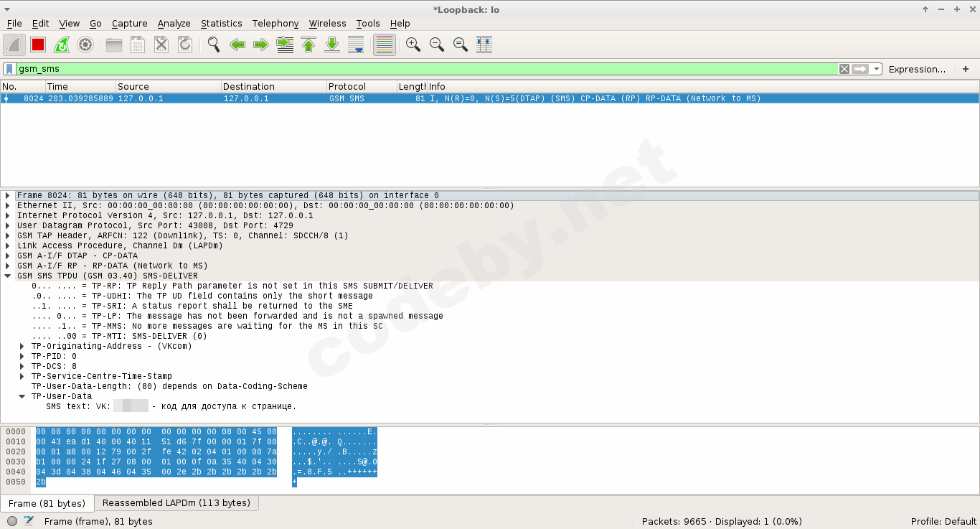
Task: Jump to the last packet
Action: [x=332, y=45]
